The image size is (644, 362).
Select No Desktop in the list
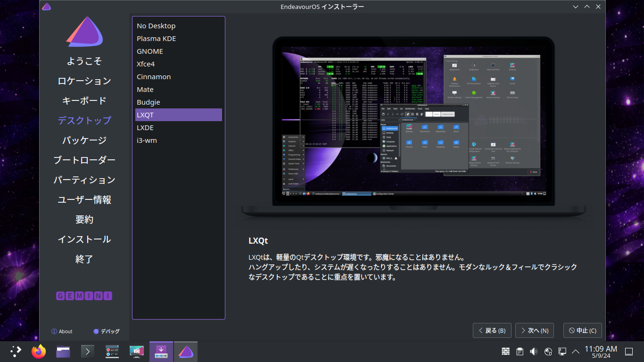pos(178,26)
